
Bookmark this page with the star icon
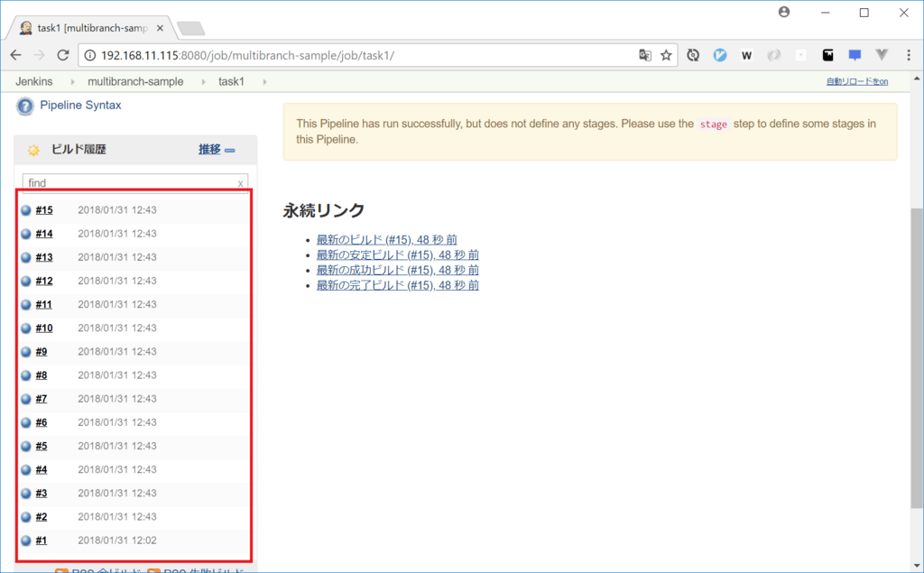click(x=666, y=55)
